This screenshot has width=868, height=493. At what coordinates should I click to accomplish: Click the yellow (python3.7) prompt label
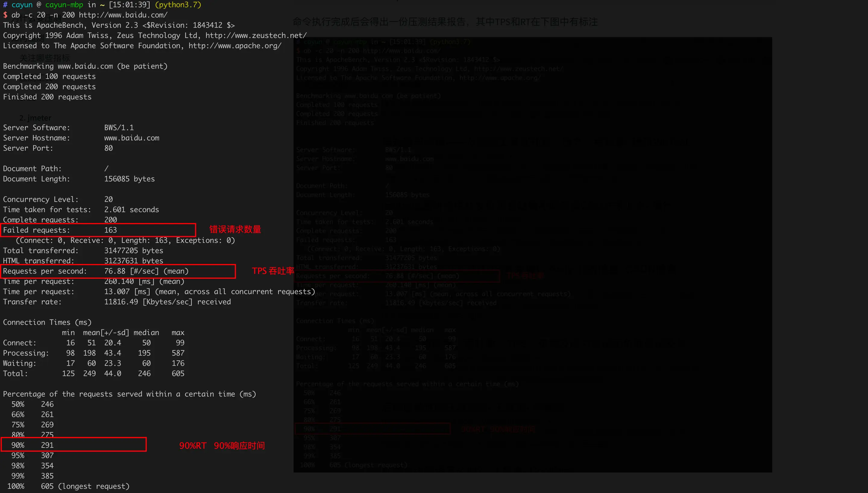[178, 5]
